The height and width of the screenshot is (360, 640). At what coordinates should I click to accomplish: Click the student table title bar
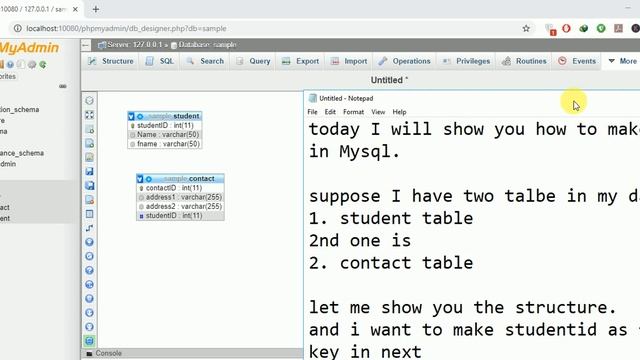(x=165, y=116)
